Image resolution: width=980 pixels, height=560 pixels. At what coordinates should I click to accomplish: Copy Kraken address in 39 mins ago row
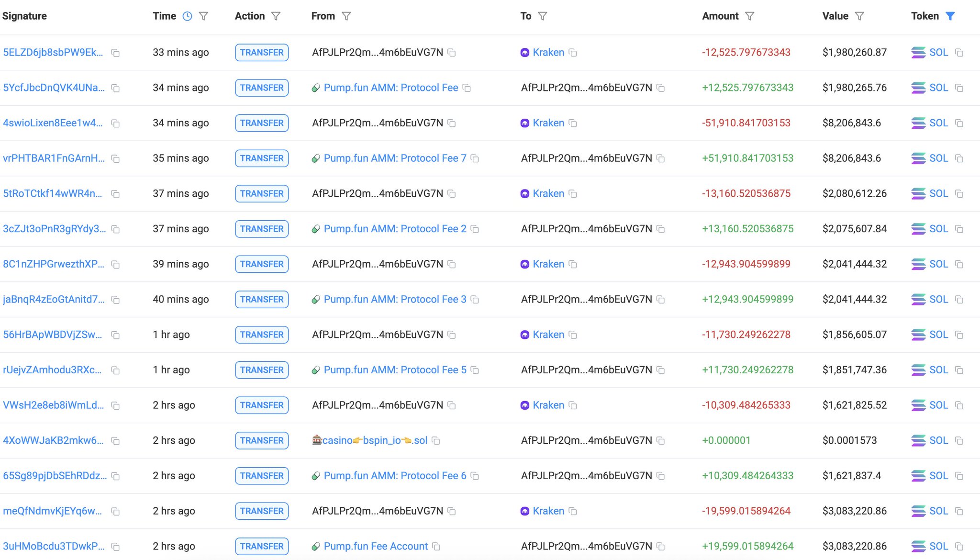coord(573,264)
